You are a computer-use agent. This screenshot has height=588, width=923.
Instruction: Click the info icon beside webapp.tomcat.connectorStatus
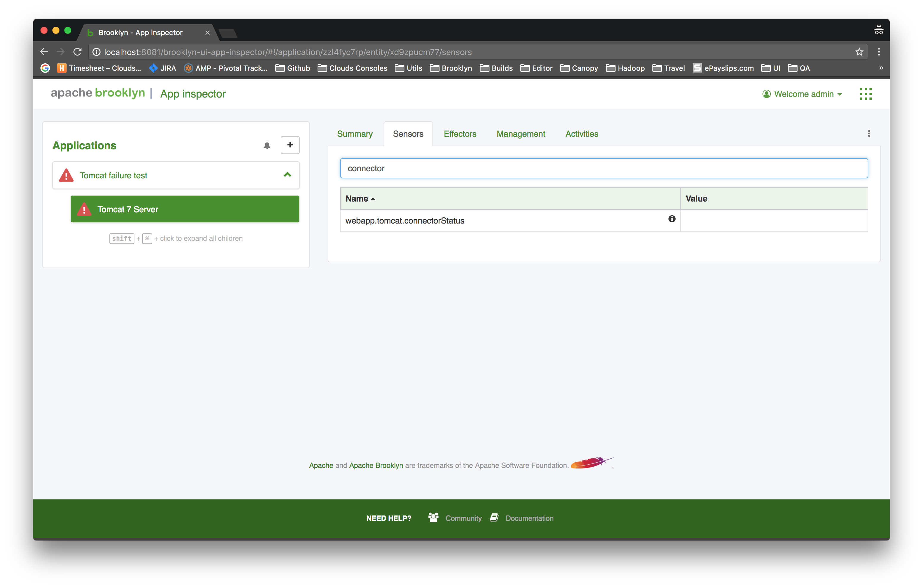click(671, 219)
